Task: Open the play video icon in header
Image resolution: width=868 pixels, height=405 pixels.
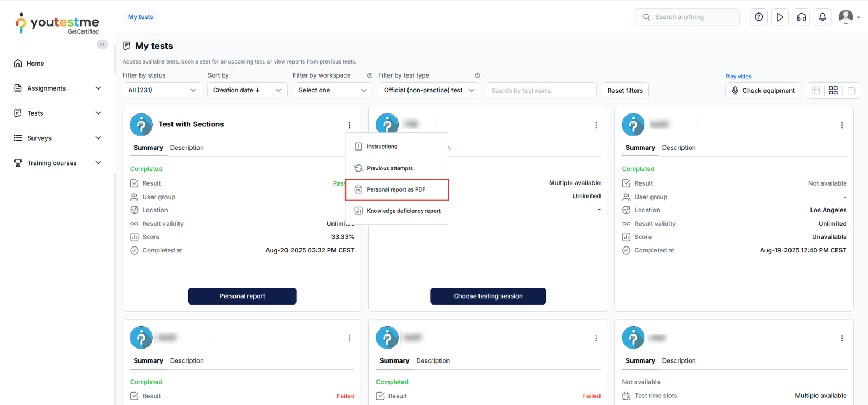Action: (780, 17)
